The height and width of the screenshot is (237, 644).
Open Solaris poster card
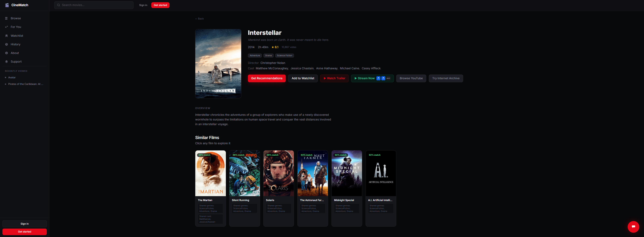[x=278, y=173]
